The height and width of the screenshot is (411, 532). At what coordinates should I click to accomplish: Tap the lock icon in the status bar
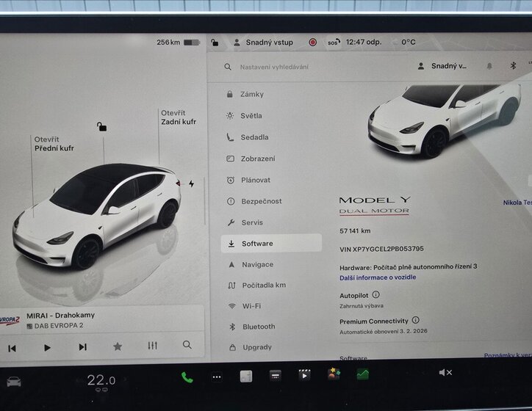(215, 43)
